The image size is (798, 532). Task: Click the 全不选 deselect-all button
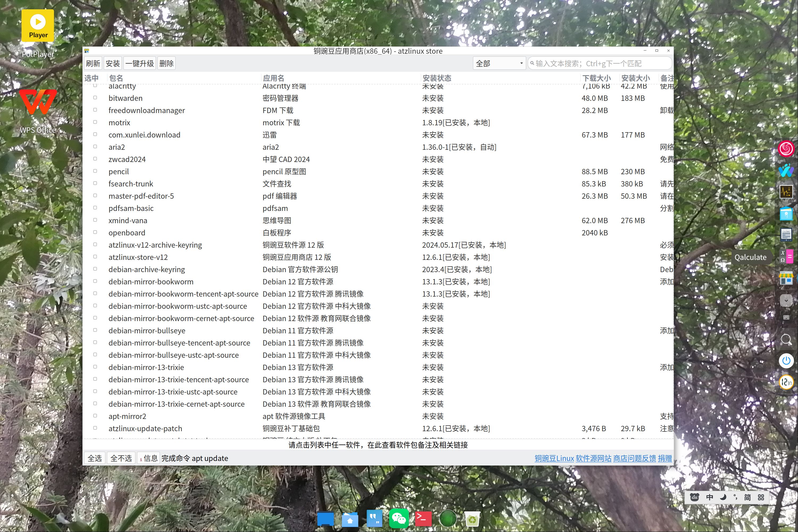[121, 458]
